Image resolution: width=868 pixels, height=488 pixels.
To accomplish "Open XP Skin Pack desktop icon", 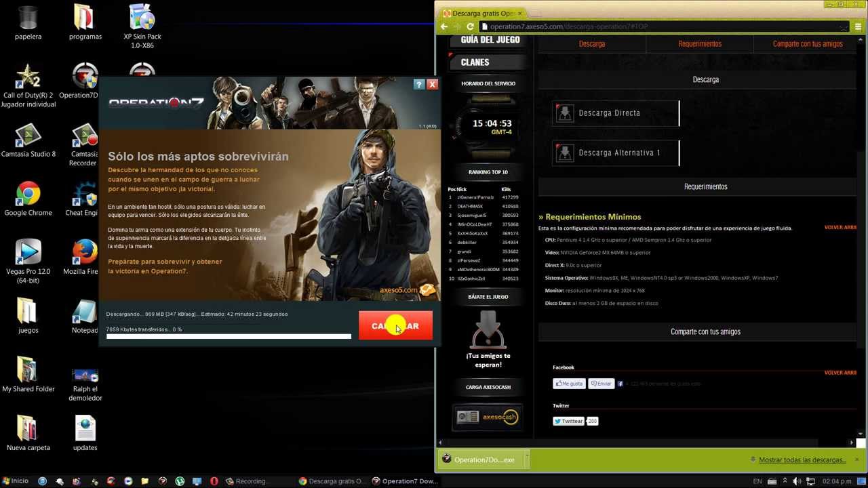I will [142, 26].
